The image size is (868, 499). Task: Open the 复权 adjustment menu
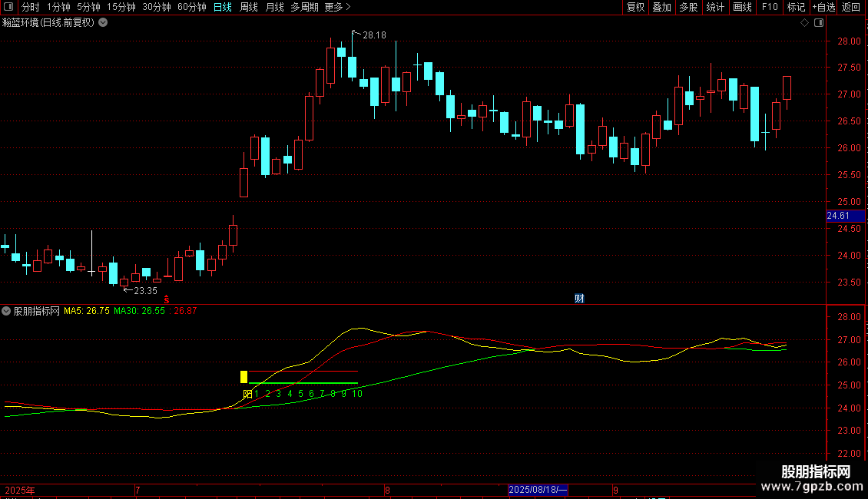(x=635, y=7)
